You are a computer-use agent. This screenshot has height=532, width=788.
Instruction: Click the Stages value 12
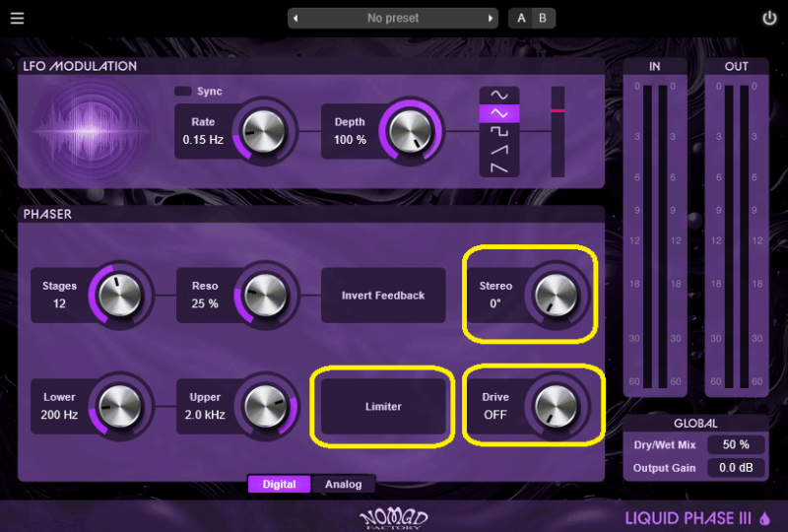click(59, 303)
